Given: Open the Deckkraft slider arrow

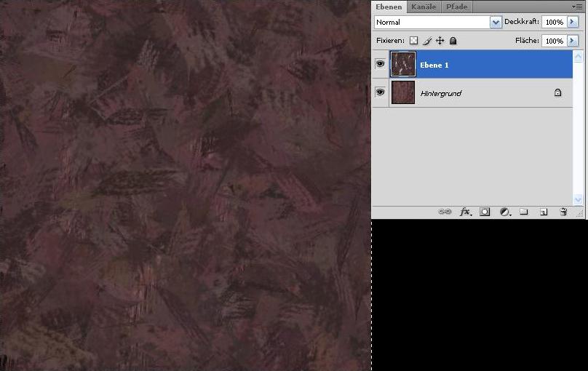Looking at the screenshot, I should [x=573, y=22].
